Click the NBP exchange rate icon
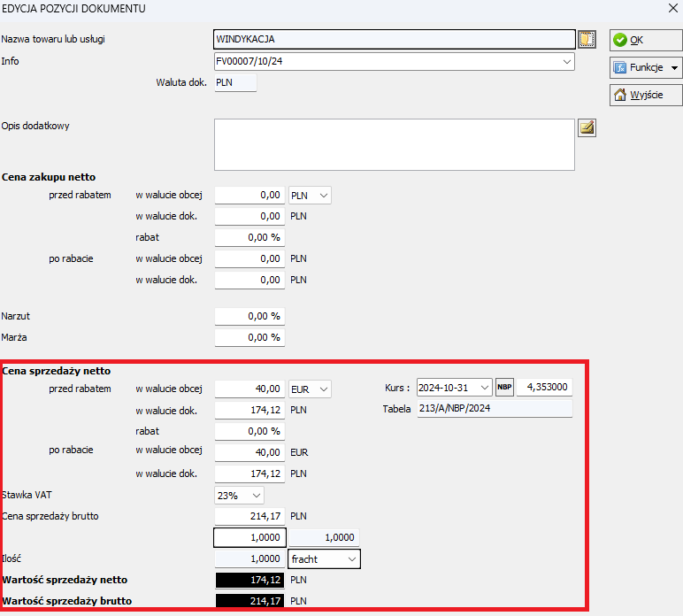683x616 pixels. point(504,388)
